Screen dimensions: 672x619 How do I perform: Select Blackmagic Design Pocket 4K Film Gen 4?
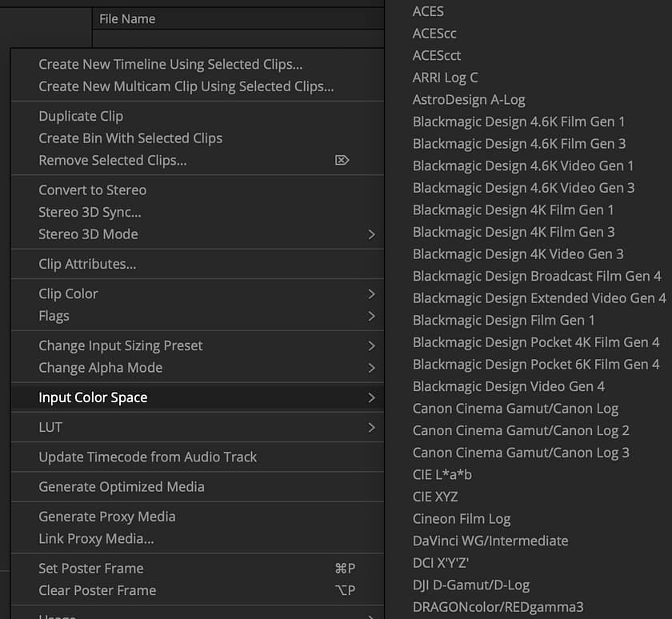coord(536,342)
